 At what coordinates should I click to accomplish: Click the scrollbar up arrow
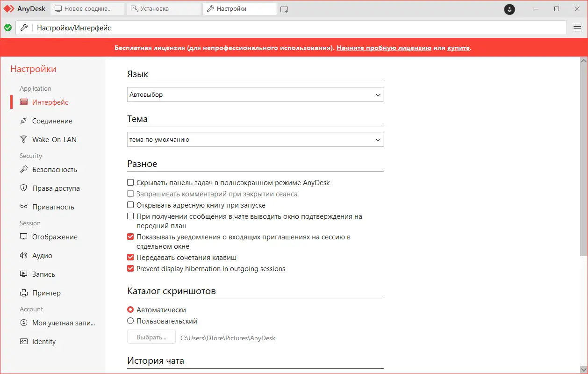[583, 61]
